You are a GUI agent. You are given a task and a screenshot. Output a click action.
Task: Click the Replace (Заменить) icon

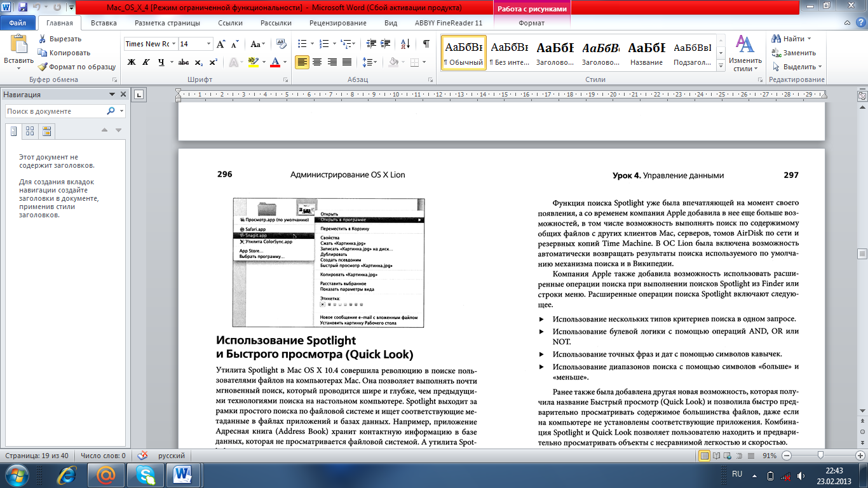pos(776,53)
